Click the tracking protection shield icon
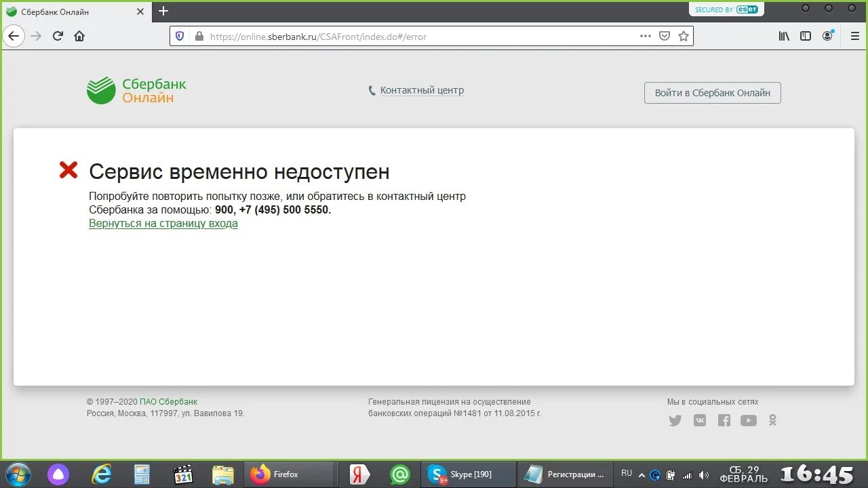The width and height of the screenshot is (868, 488). 180,37
